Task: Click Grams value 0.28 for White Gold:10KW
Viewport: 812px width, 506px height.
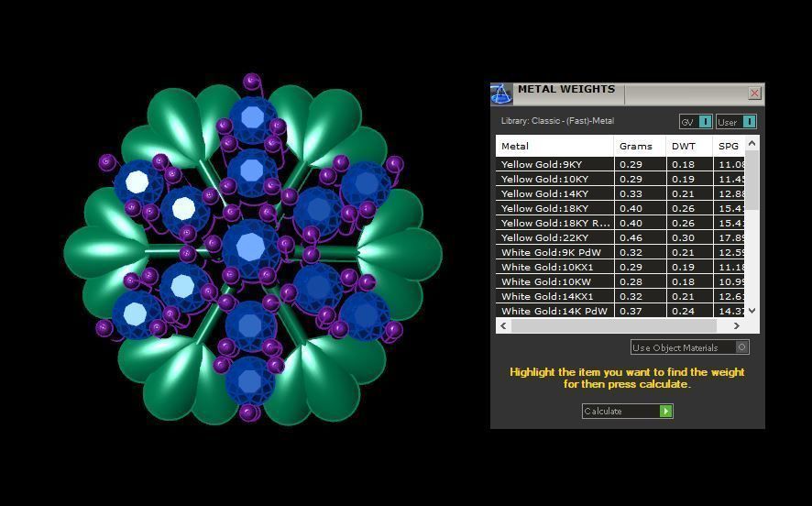Action: [x=631, y=281]
